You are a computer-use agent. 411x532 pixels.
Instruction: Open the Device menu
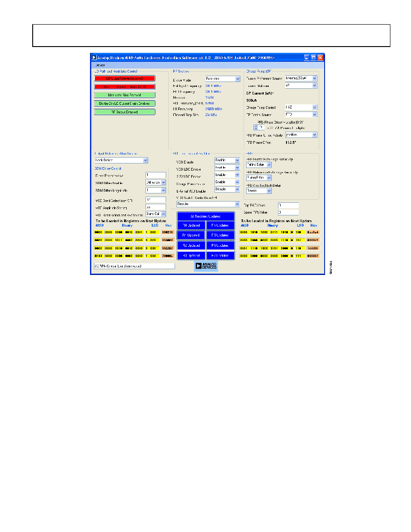click(100, 65)
